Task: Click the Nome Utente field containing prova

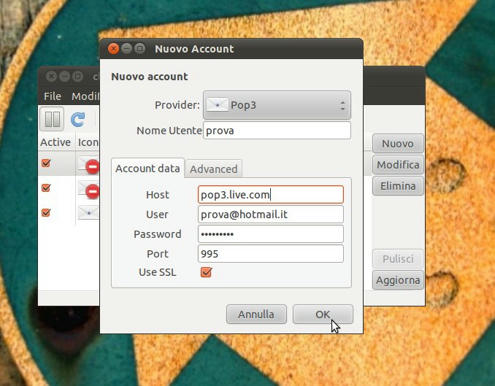Action: coord(277,130)
